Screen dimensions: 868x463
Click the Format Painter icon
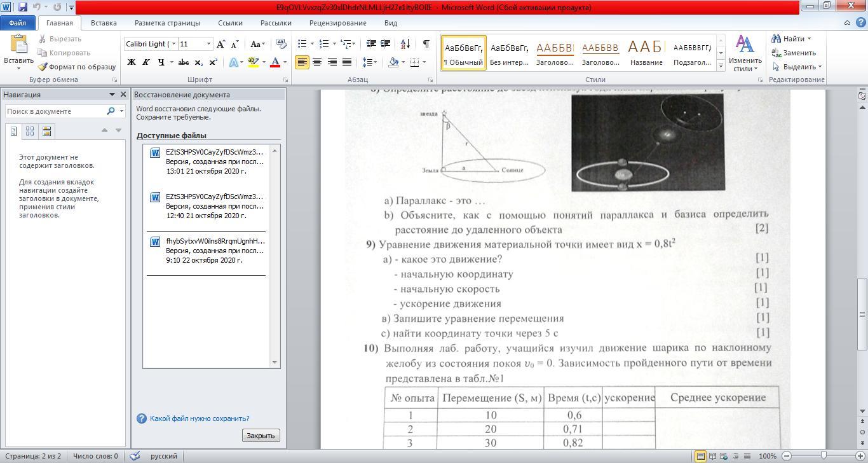(43, 67)
